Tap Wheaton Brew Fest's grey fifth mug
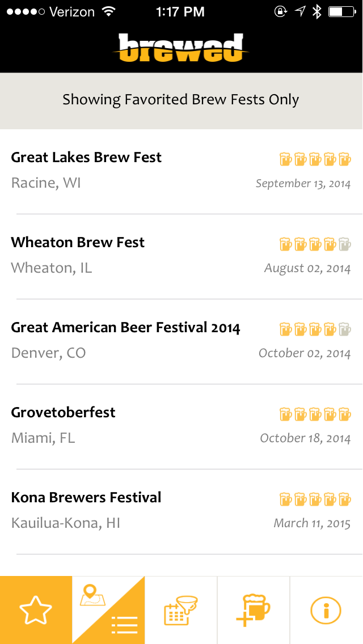Image resolution: width=363 pixels, height=644 pixels. point(345,244)
